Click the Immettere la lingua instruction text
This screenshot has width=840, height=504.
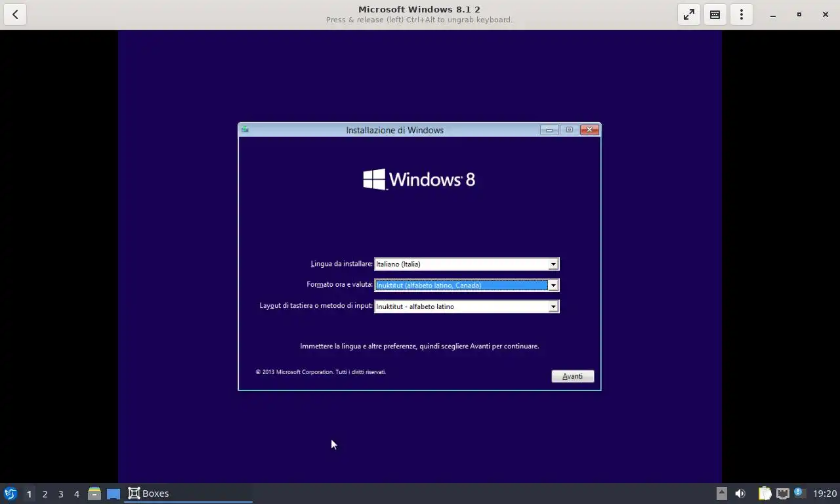coord(419,346)
